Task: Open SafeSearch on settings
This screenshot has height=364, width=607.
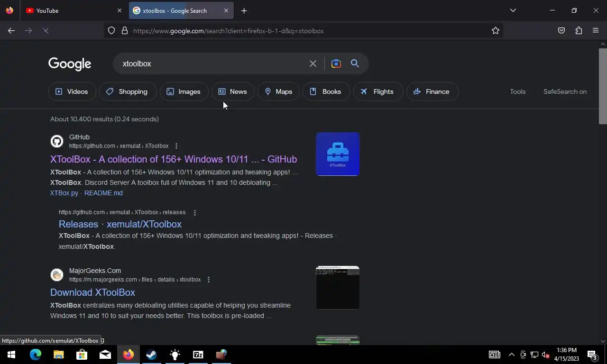Action: (565, 91)
